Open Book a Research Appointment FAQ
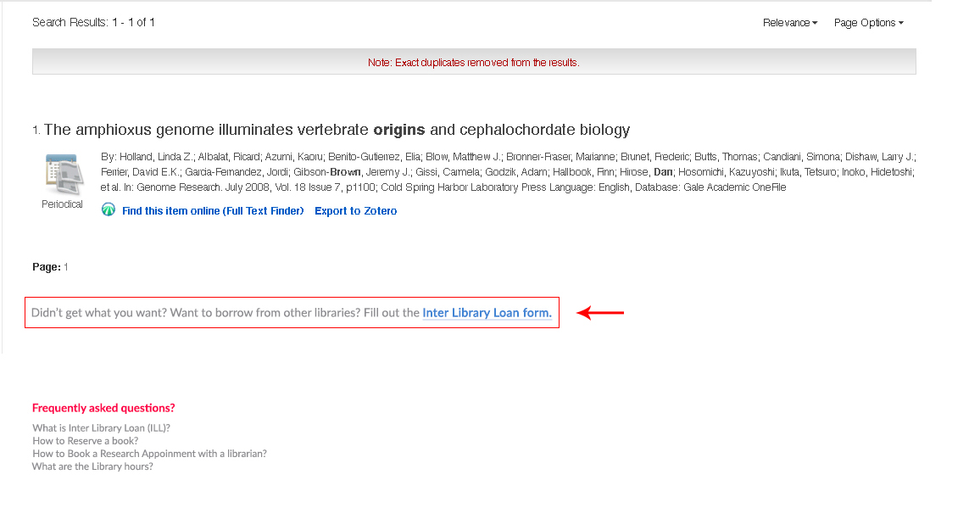The width and height of the screenshot is (980, 519). point(149,454)
